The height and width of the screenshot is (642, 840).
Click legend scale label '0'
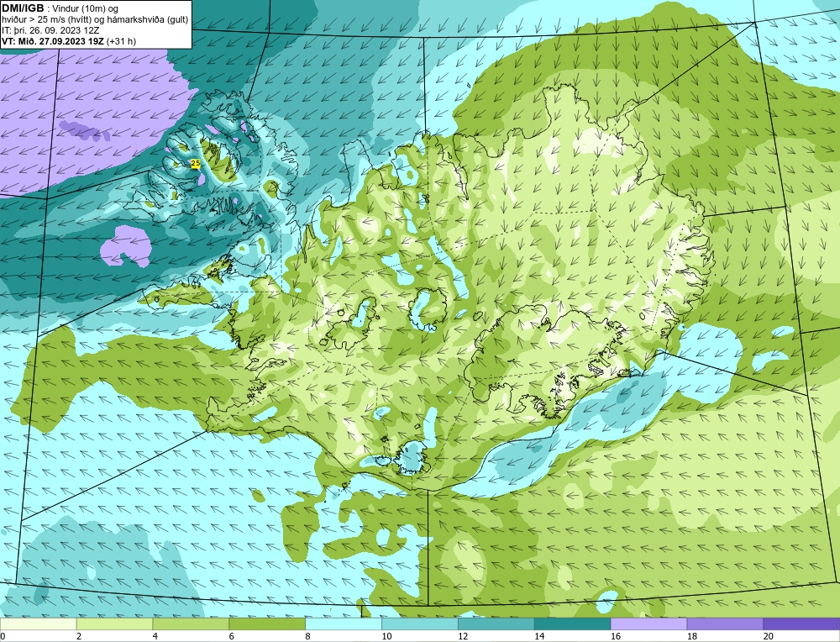pos(3,636)
